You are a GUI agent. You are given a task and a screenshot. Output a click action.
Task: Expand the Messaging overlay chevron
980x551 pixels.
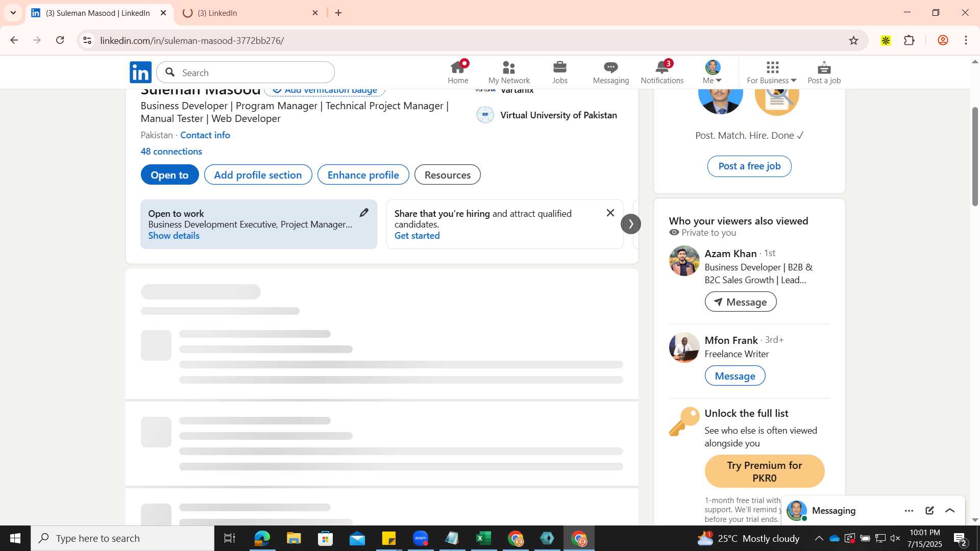coord(950,511)
